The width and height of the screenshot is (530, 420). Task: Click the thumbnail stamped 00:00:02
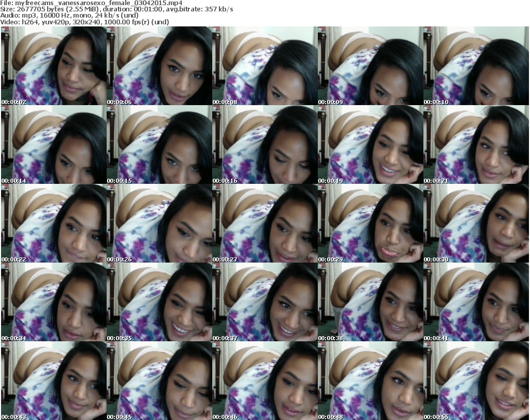pyautogui.click(x=53, y=66)
